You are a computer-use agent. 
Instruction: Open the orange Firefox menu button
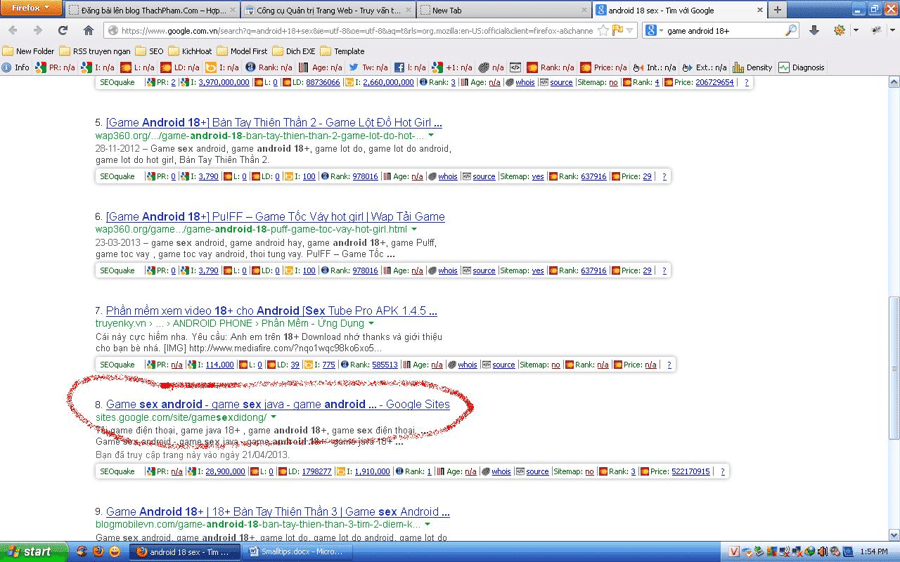(31, 8)
